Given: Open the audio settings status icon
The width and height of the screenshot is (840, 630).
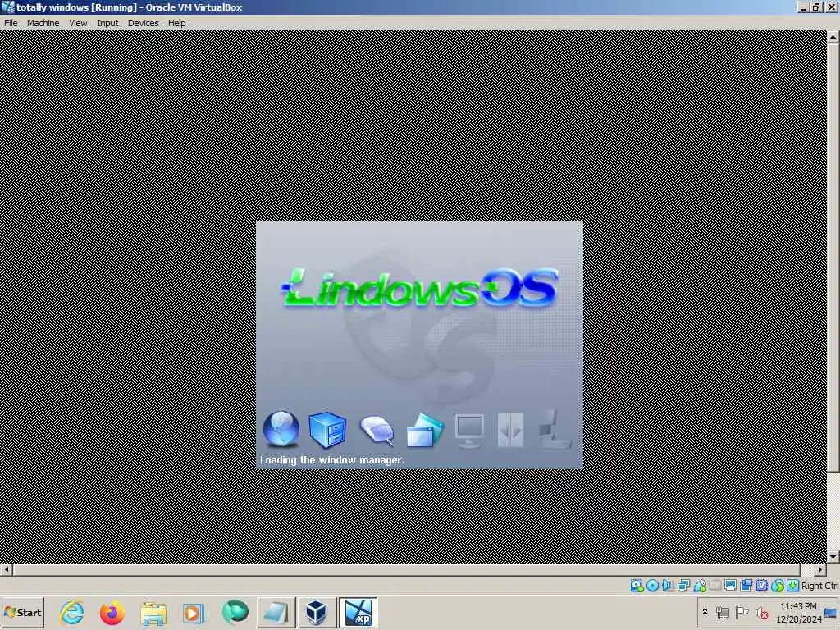Looking at the screenshot, I should [x=668, y=586].
